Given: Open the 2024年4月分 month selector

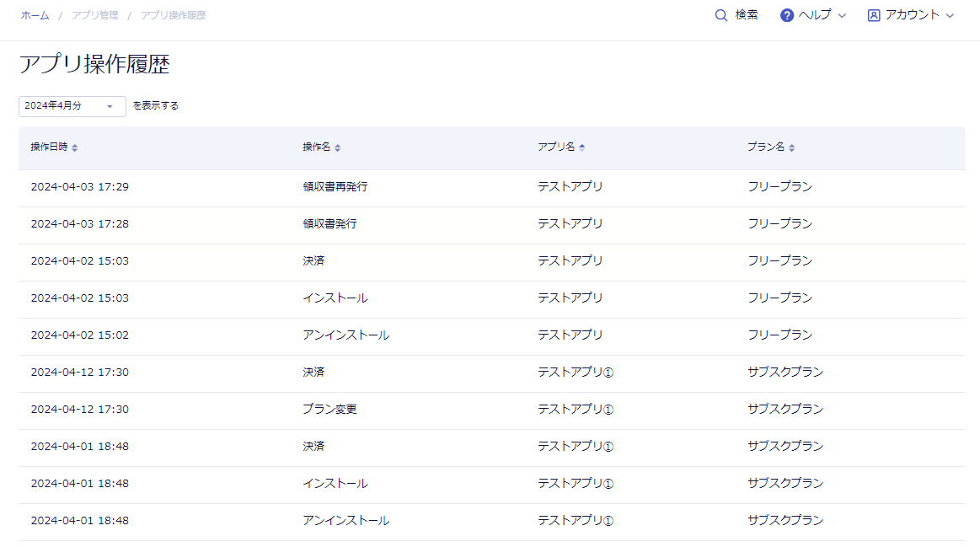Looking at the screenshot, I should tap(72, 106).
